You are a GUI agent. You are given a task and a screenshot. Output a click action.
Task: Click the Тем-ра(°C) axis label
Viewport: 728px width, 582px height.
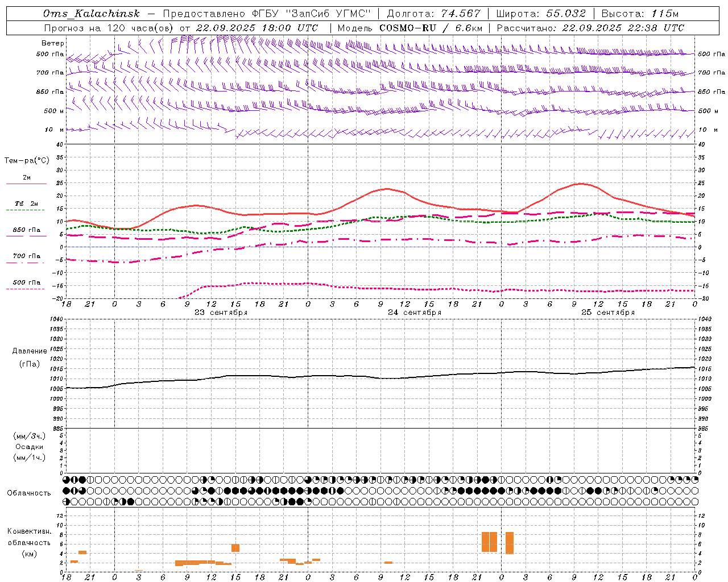(x=27, y=161)
